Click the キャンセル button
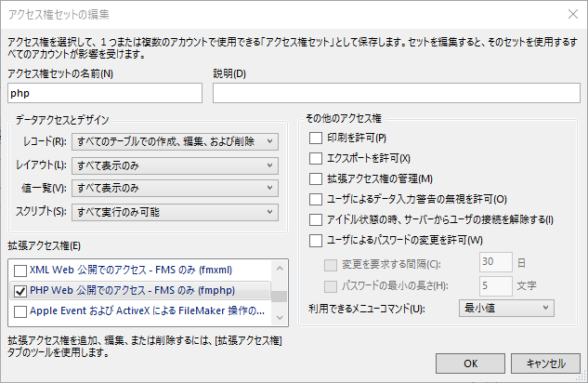 click(x=545, y=363)
